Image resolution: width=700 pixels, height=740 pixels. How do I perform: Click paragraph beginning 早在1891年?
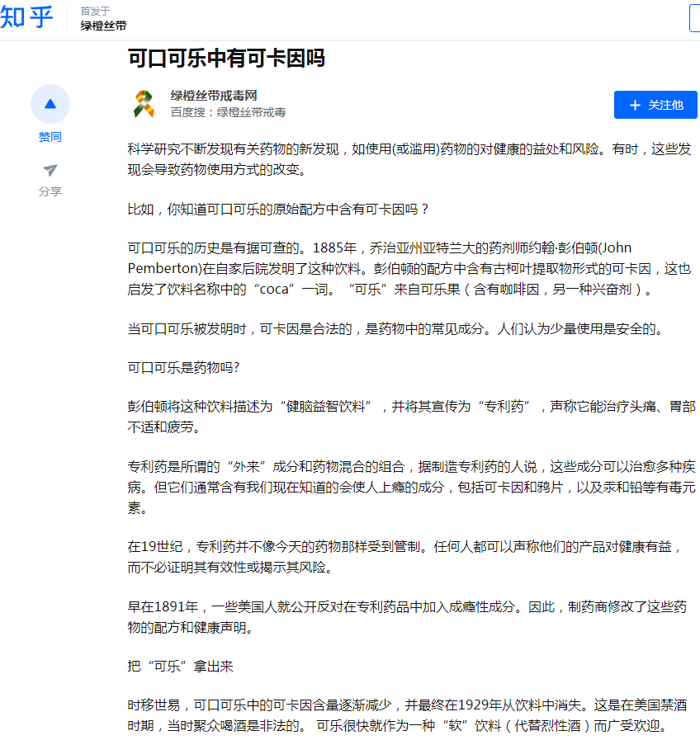407,617
